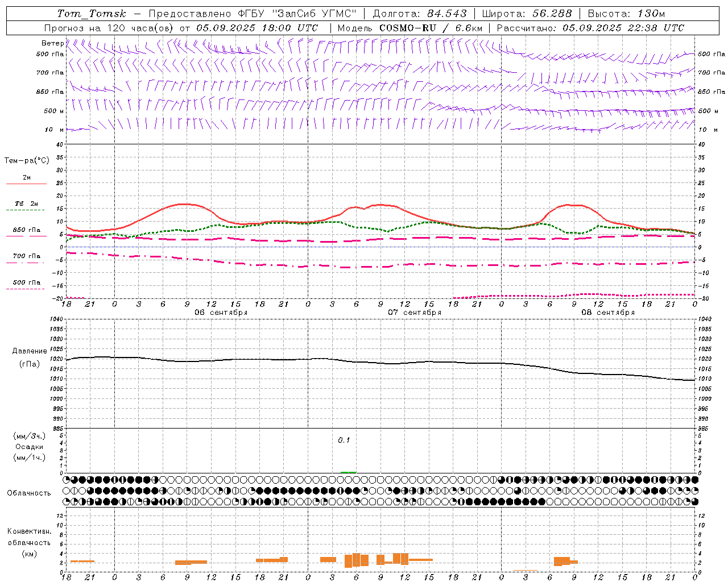Click the "500 гПа" entry in the temperature legend
Image resolution: width=728 pixels, height=582 pixels.
pos(27,282)
